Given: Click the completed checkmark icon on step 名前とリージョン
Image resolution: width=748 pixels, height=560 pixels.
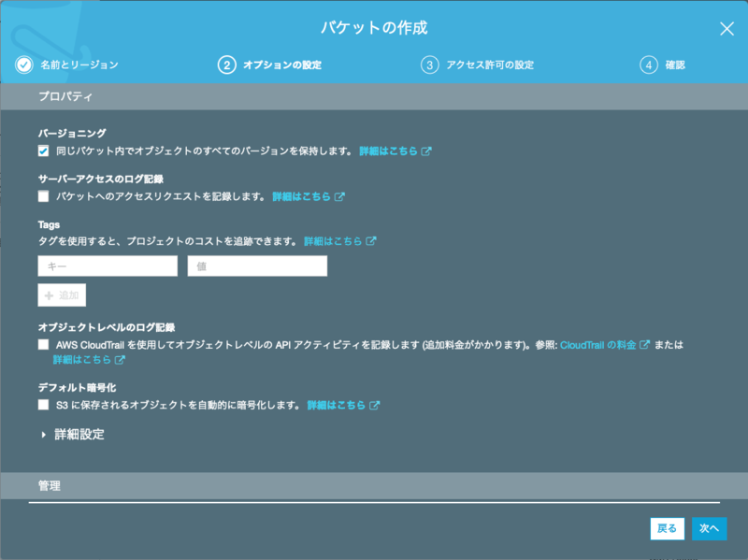Looking at the screenshot, I should 22,65.
